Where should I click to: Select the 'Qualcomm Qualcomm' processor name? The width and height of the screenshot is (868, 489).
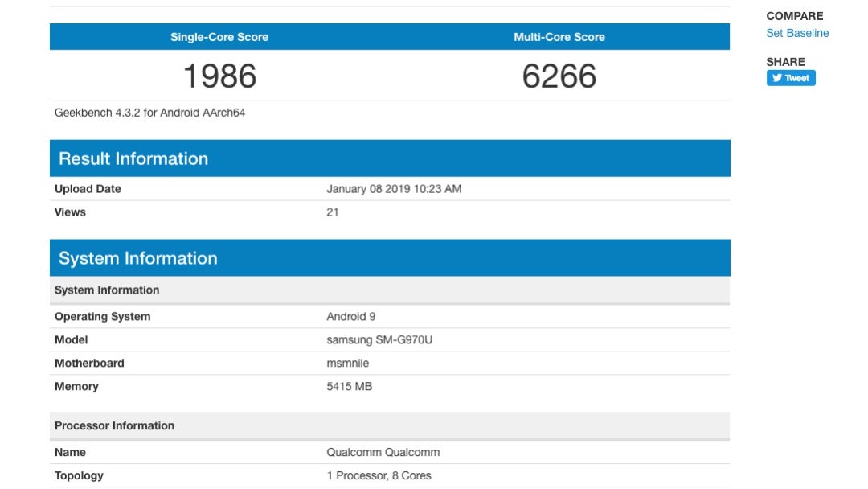pyautogui.click(x=383, y=453)
